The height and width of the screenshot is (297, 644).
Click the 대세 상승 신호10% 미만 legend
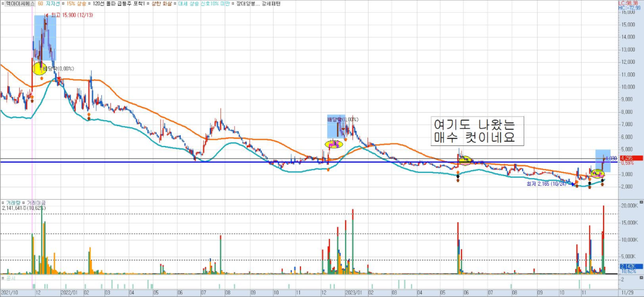(x=204, y=4)
